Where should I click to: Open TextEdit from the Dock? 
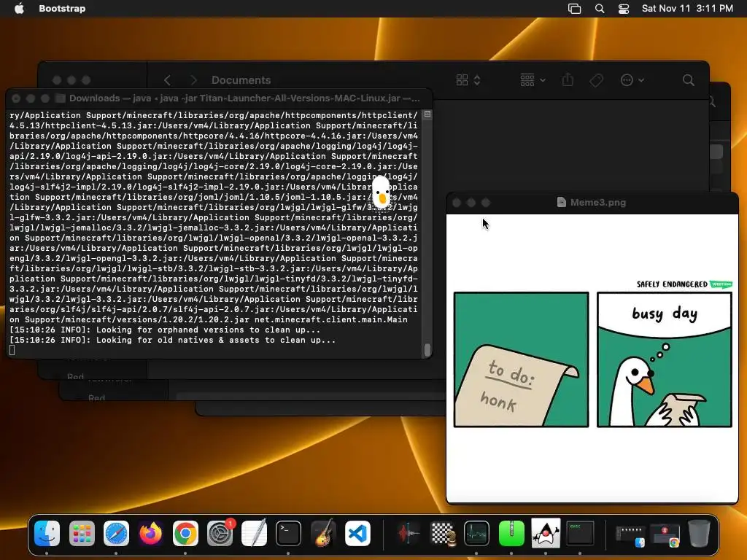[254, 533]
